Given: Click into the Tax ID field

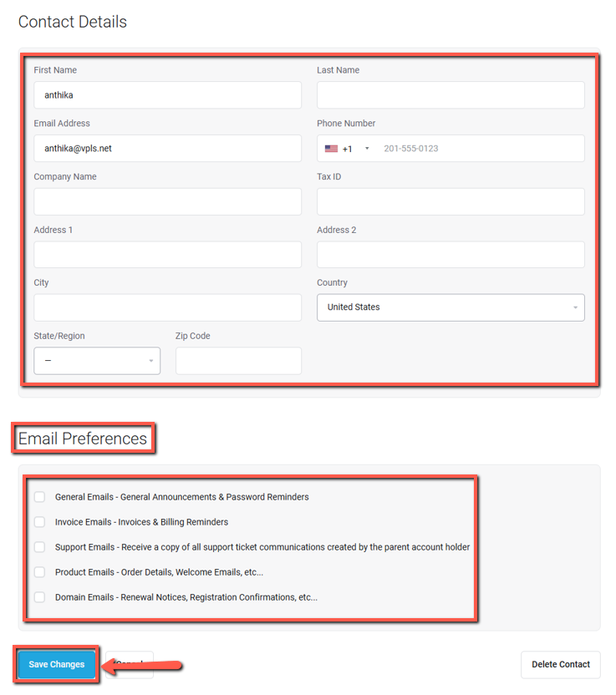Looking at the screenshot, I should 451,201.
